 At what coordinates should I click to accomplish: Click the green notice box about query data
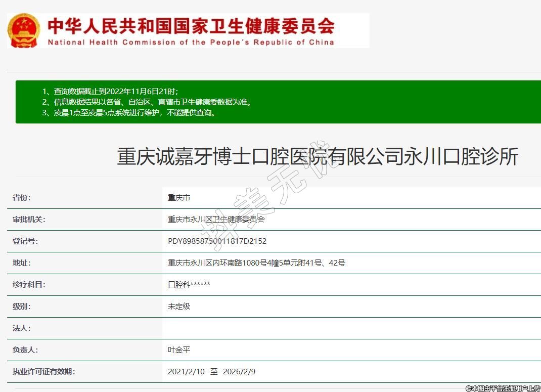tap(278, 102)
